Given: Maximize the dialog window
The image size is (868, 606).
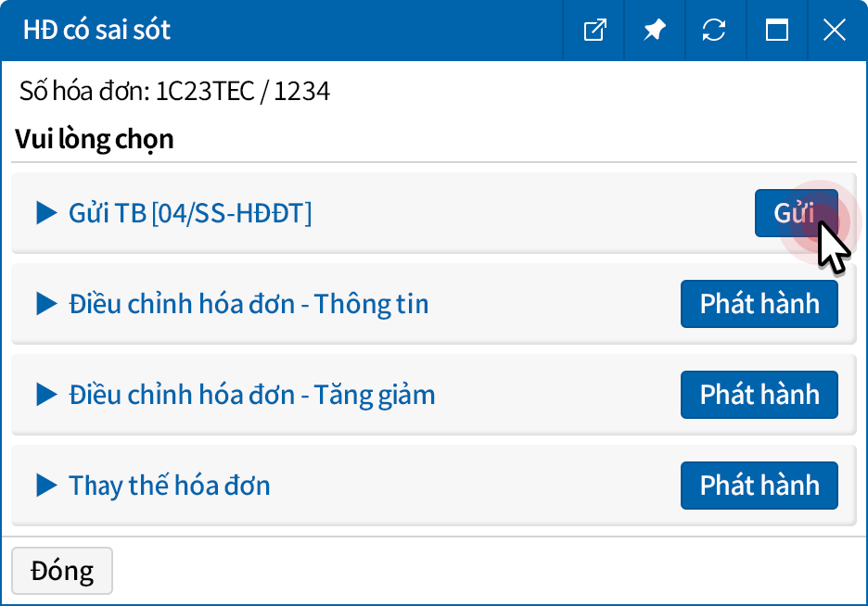Looking at the screenshot, I should (x=776, y=31).
